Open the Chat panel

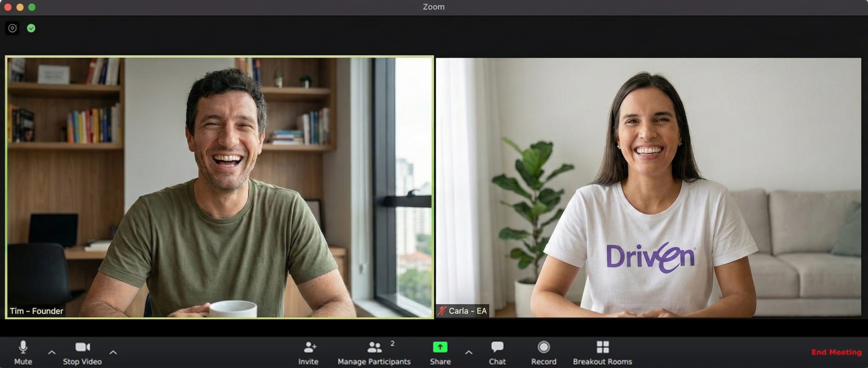coord(497,352)
